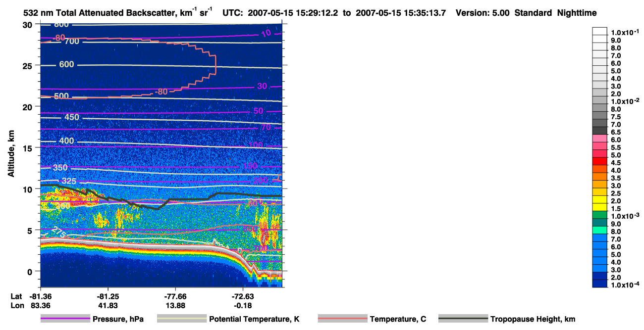
Task: Click the '1.0x10-2' colorbar label
Action: point(625,101)
